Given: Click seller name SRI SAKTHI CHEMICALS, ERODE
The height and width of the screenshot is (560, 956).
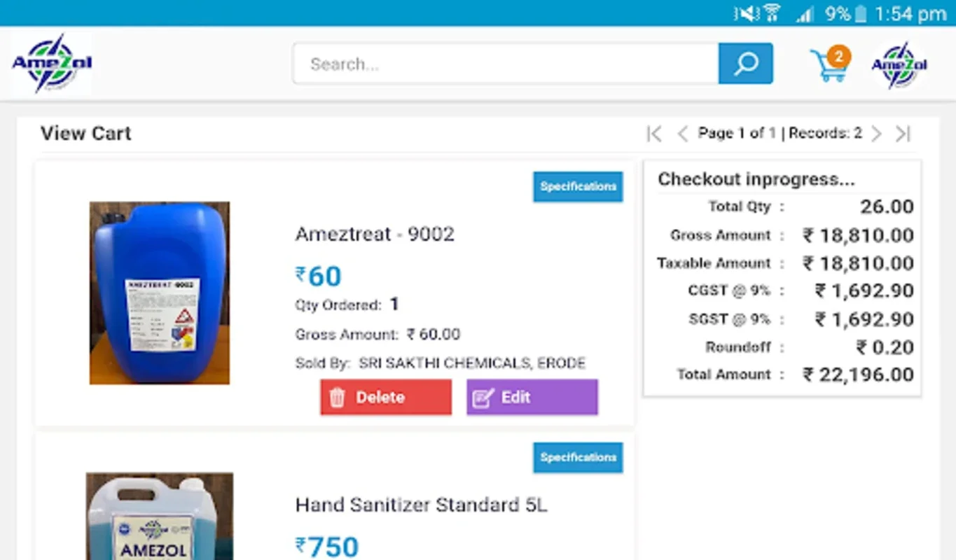Looking at the screenshot, I should click(x=472, y=363).
